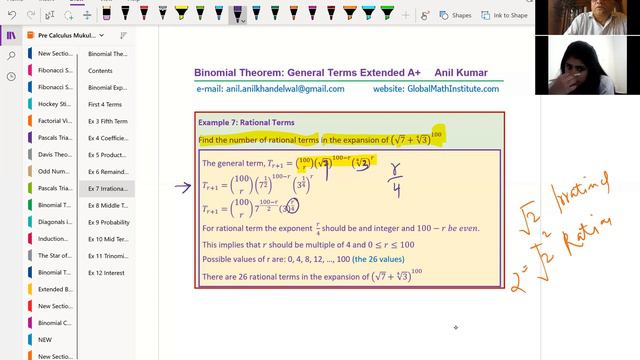
Task: Select the text selection tool
Action: click(49, 16)
